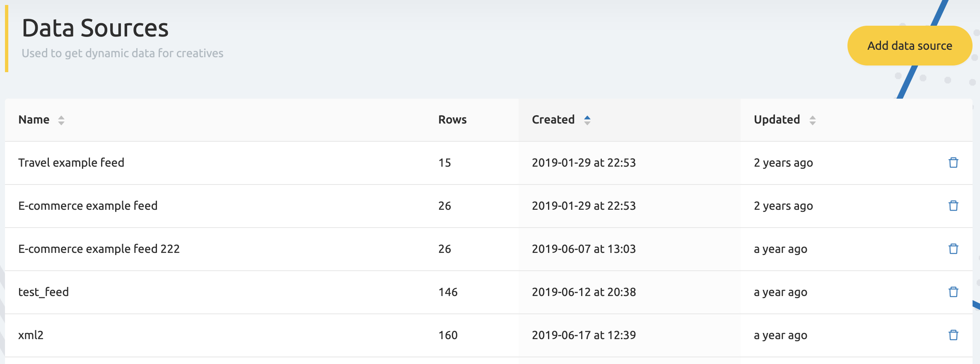The image size is (980, 364).
Task: Sort table by Name column arrows
Action: tap(61, 120)
